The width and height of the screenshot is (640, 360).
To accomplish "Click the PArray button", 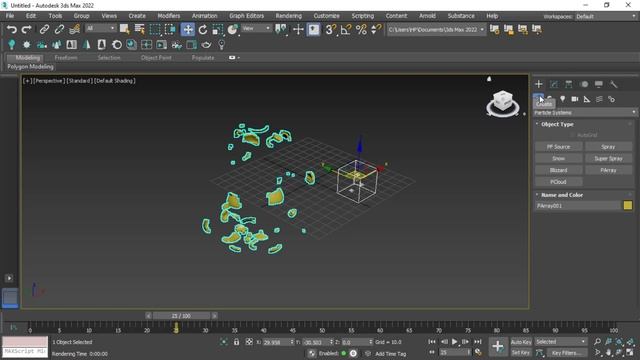I will pyautogui.click(x=608, y=170).
